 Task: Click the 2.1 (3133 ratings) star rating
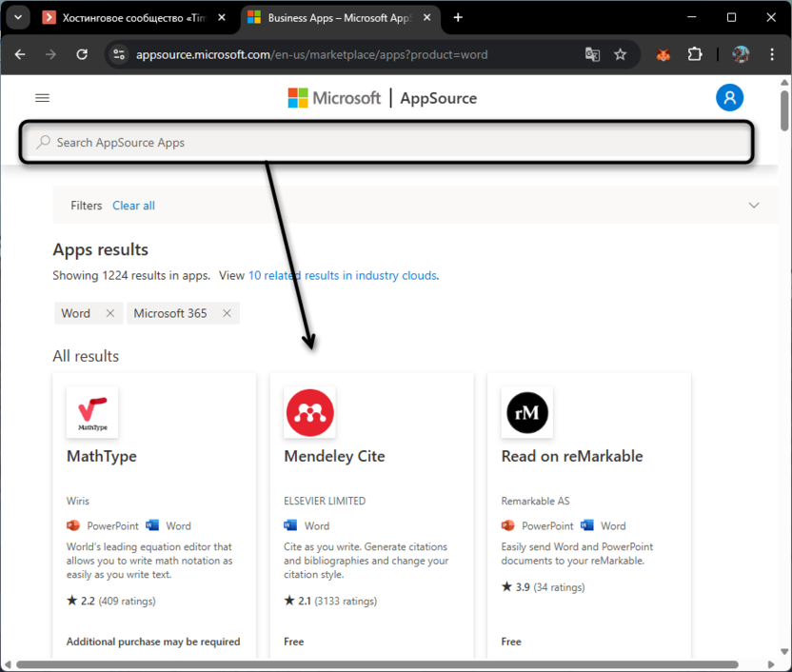pyautogui.click(x=330, y=601)
